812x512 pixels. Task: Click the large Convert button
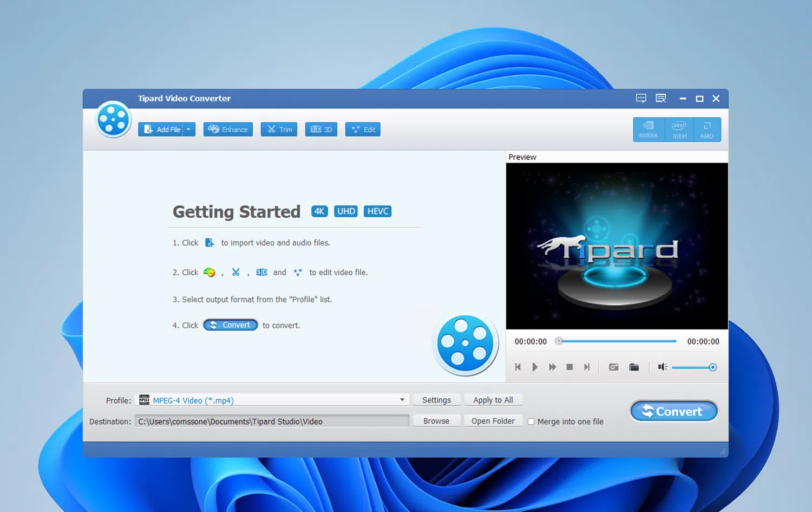tap(674, 411)
